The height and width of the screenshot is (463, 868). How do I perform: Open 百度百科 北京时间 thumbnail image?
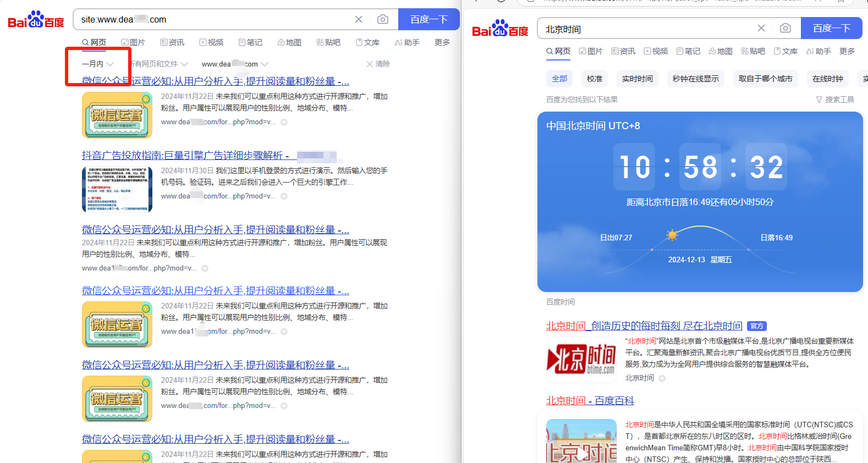581,441
